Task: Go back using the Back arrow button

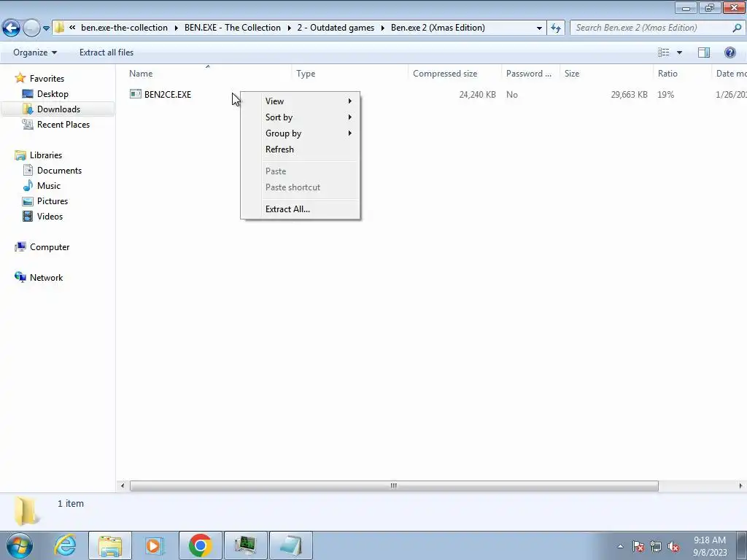Action: click(11, 28)
